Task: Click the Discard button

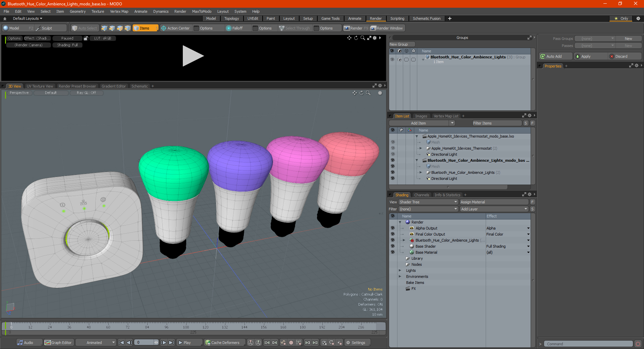Action: 625,56
